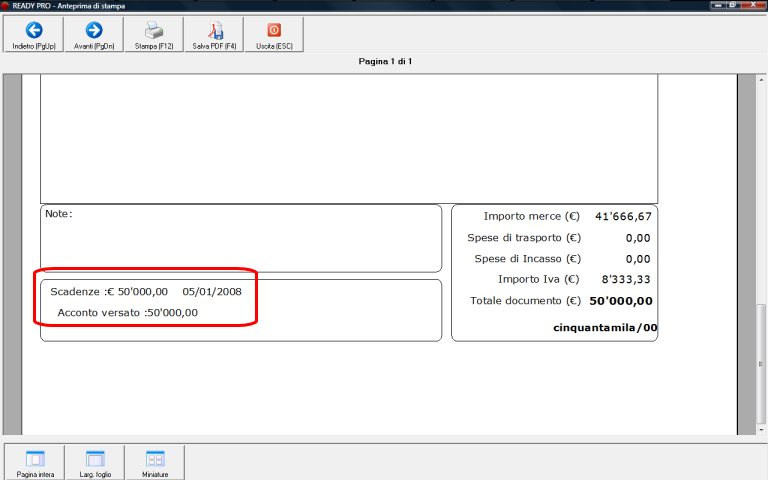Show page Miniature thumbnails
The height and width of the screenshot is (480, 768).
click(x=155, y=463)
